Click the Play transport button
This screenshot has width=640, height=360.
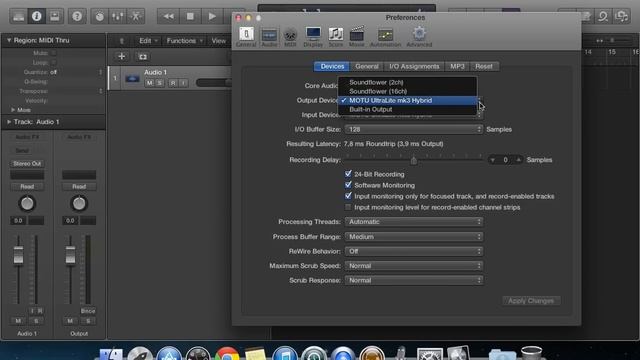(x=212, y=16)
